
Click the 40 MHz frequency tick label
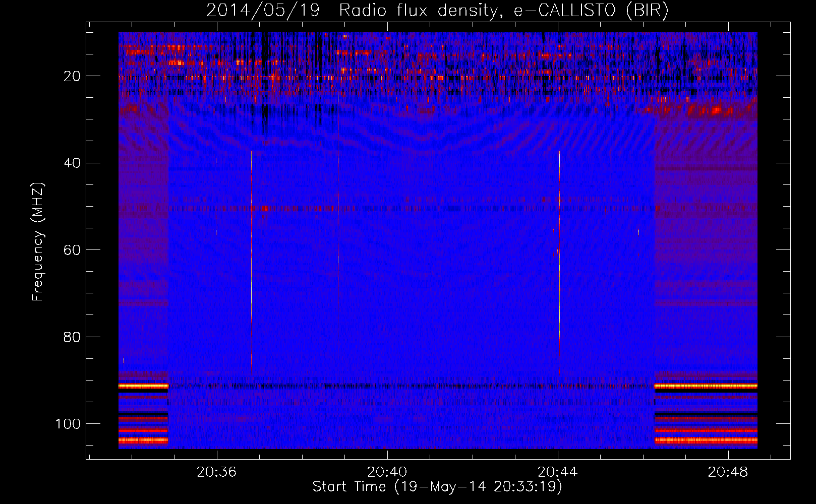(x=73, y=163)
